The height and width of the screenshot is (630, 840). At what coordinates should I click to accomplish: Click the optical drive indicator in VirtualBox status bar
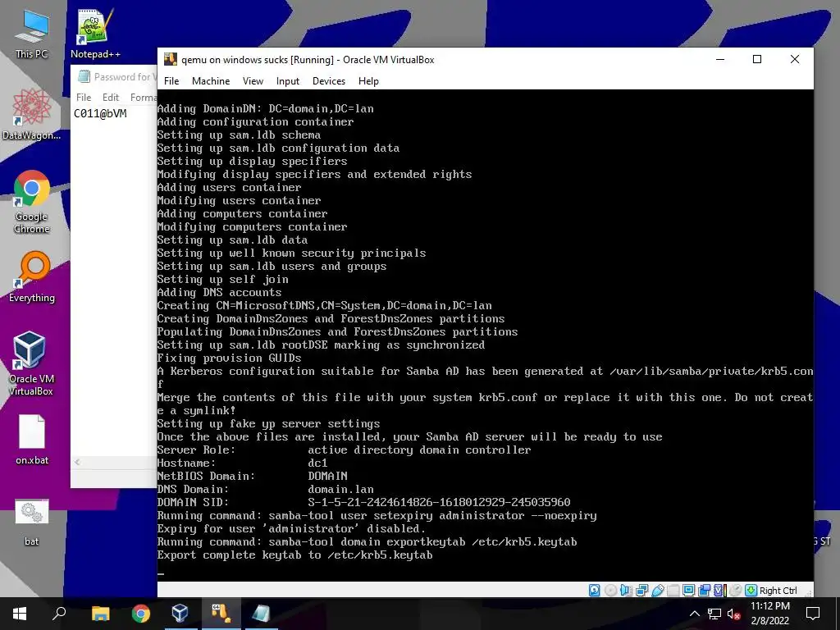pos(610,591)
